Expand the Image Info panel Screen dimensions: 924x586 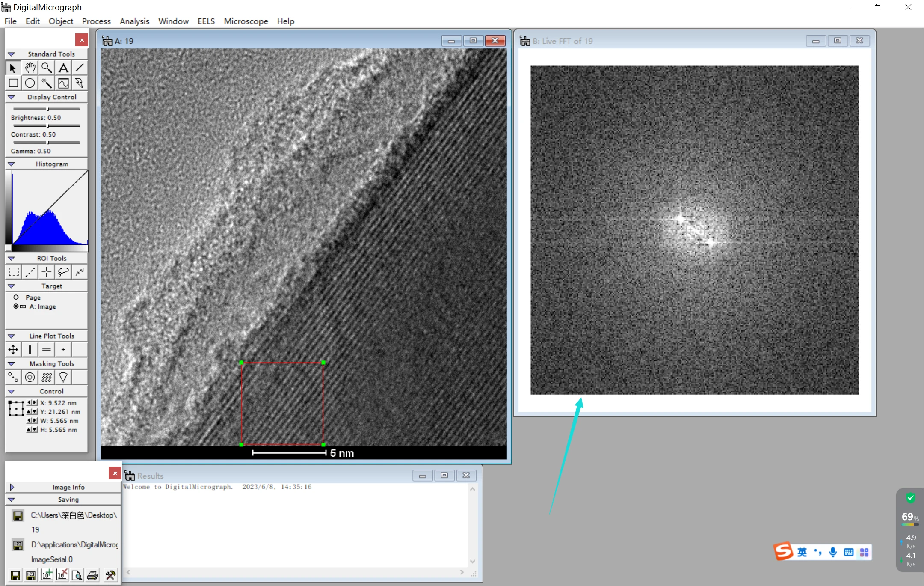point(12,487)
